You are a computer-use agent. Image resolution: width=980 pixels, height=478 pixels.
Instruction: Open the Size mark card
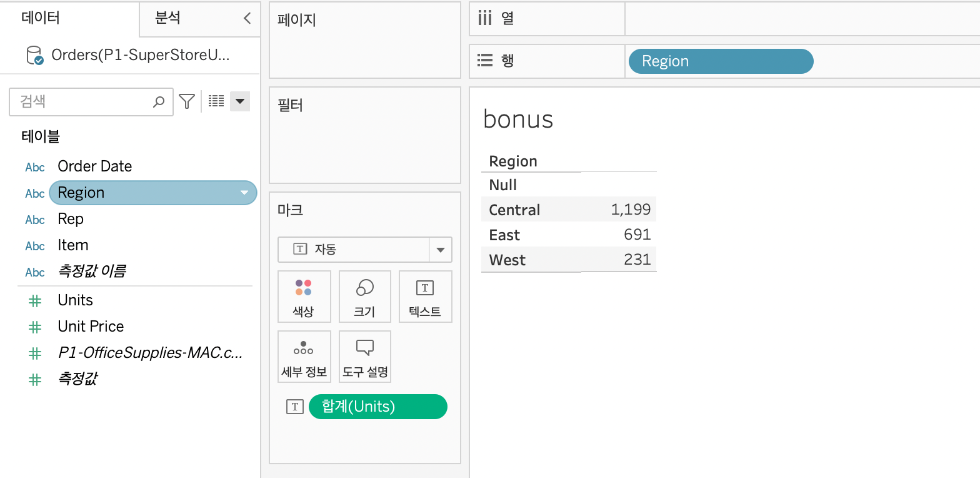point(364,296)
